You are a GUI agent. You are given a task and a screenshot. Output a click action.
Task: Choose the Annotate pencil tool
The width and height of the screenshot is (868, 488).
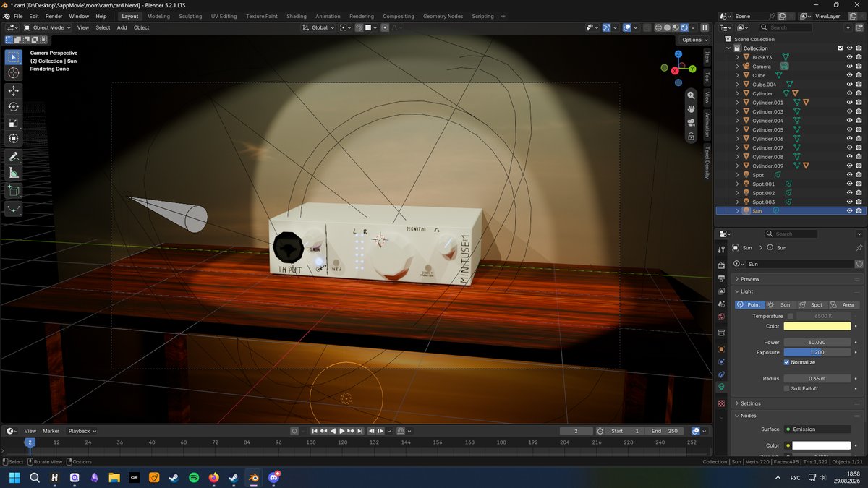(14, 156)
